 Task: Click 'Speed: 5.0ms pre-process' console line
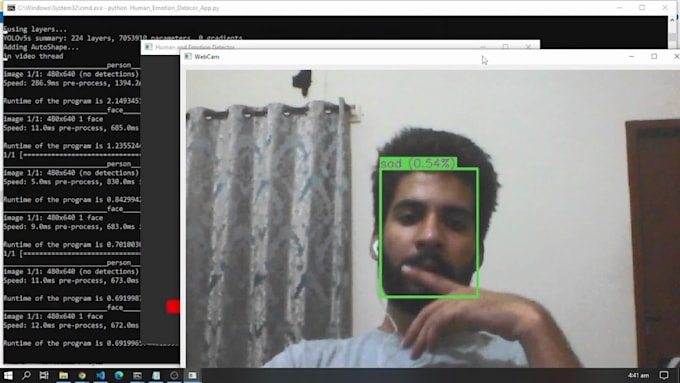72,182
